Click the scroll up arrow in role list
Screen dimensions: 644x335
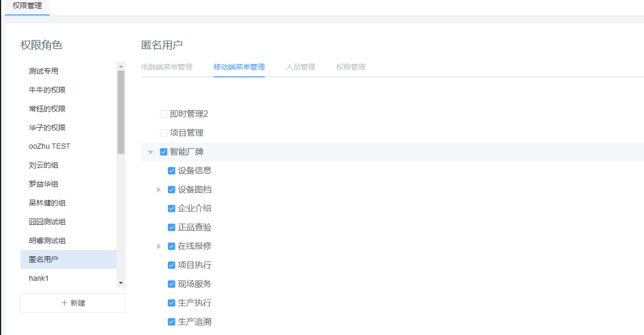pos(121,66)
